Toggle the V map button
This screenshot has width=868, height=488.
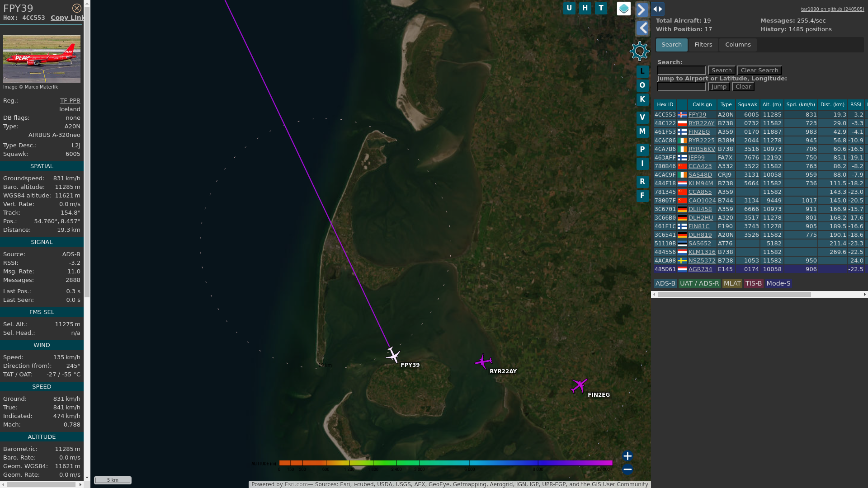pyautogui.click(x=642, y=117)
